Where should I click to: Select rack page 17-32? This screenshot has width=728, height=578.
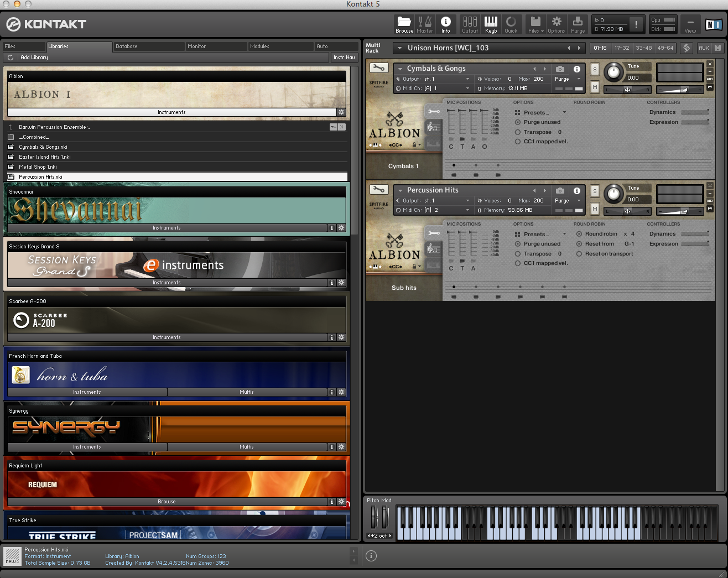tap(622, 48)
